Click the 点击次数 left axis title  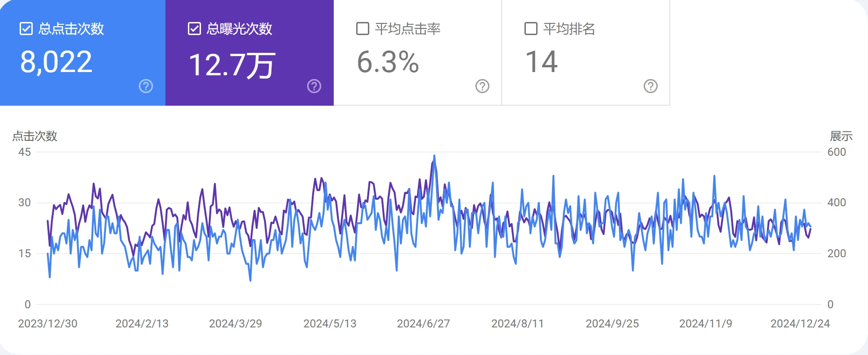point(35,136)
